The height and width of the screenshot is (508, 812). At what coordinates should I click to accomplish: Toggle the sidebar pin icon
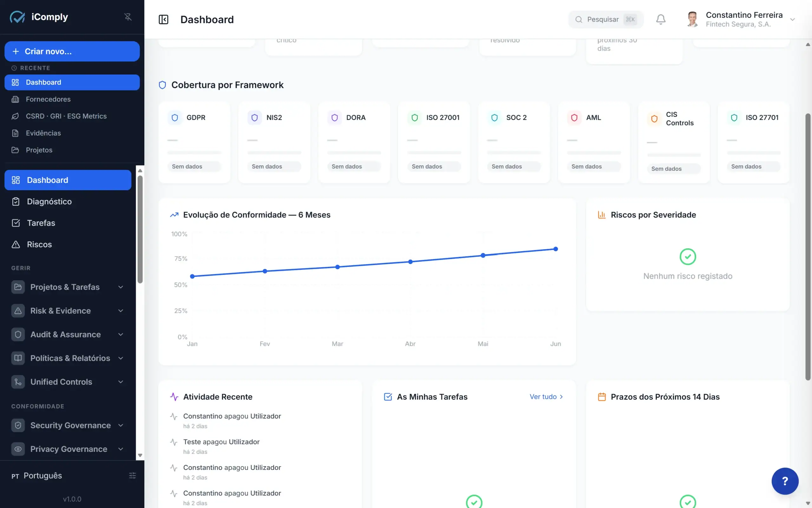pos(128,17)
